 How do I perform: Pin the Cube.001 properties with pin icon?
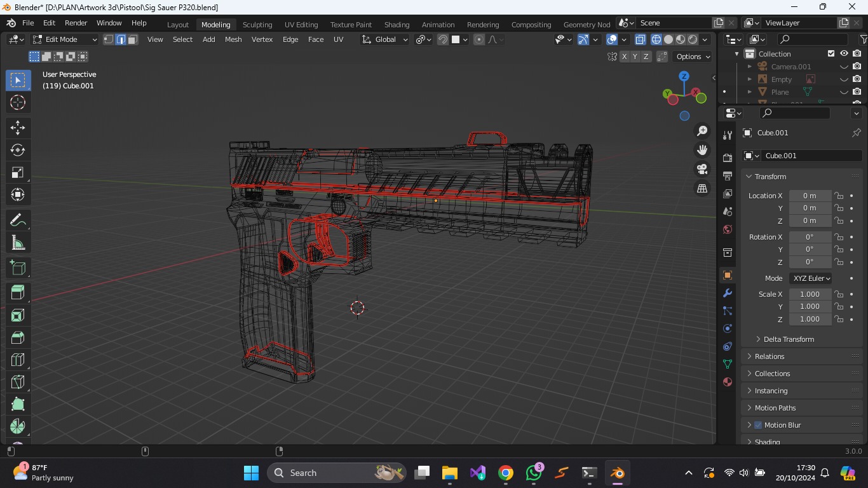click(856, 133)
